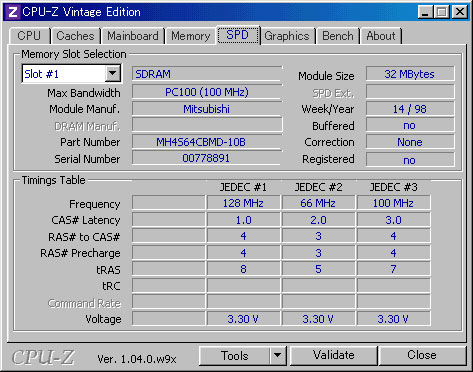The width and height of the screenshot is (473, 372).
Task: Click the version text Ver. 1.04.0.w9x
Action: pos(137,359)
